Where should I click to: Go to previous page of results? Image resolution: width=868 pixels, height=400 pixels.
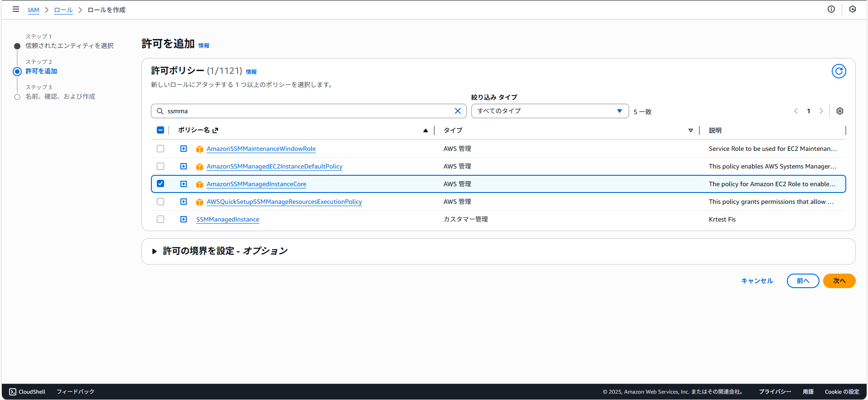pos(796,111)
